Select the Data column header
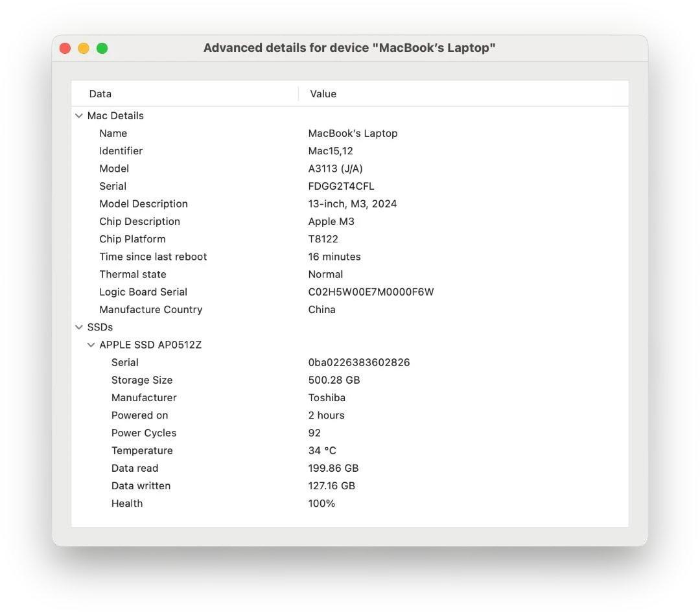700x615 pixels. point(100,93)
